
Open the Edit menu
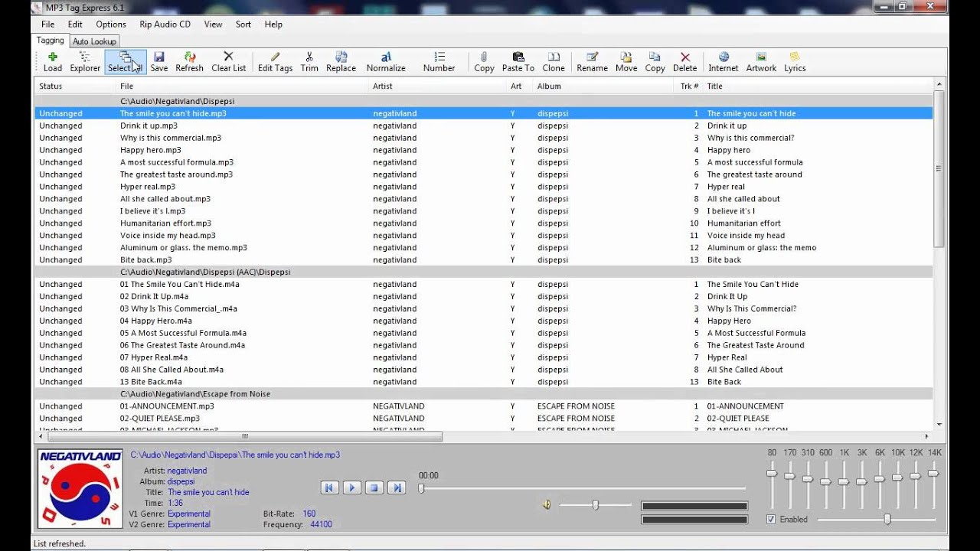pos(75,24)
